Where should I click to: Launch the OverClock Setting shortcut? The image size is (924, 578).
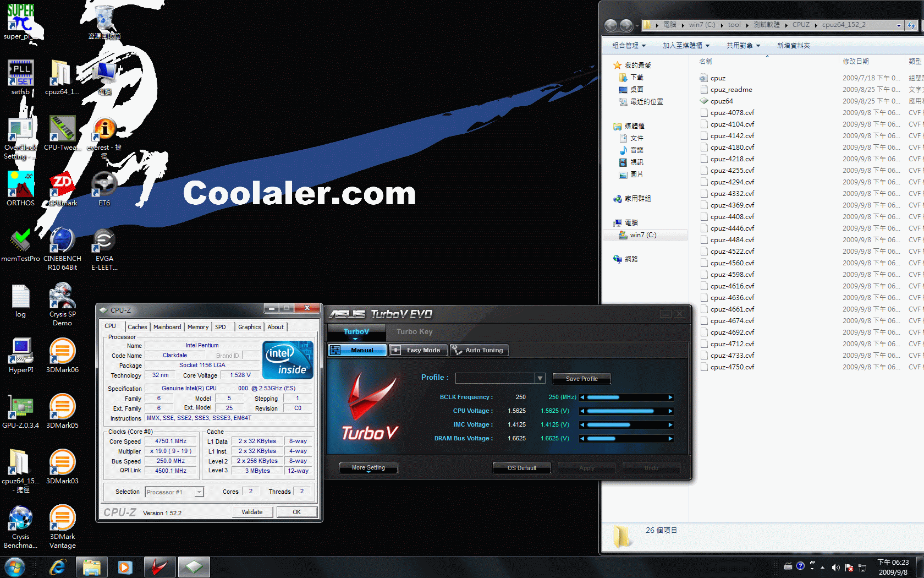20,138
